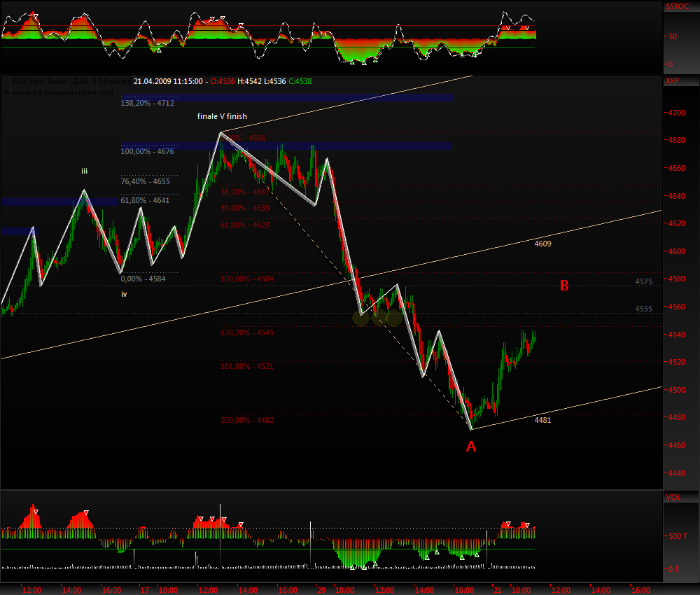The height and width of the screenshot is (595, 700).
Task: Select the close value C:4538
Action: (300, 82)
